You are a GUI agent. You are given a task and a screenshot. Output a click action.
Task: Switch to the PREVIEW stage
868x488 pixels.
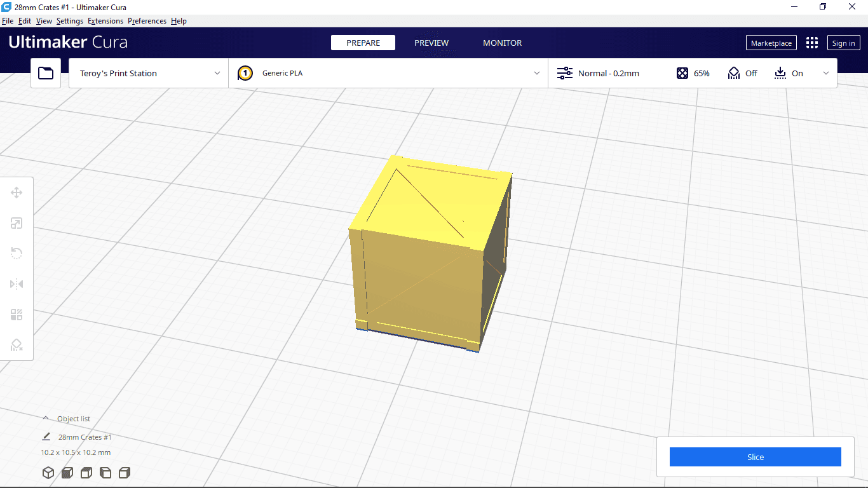(x=431, y=43)
